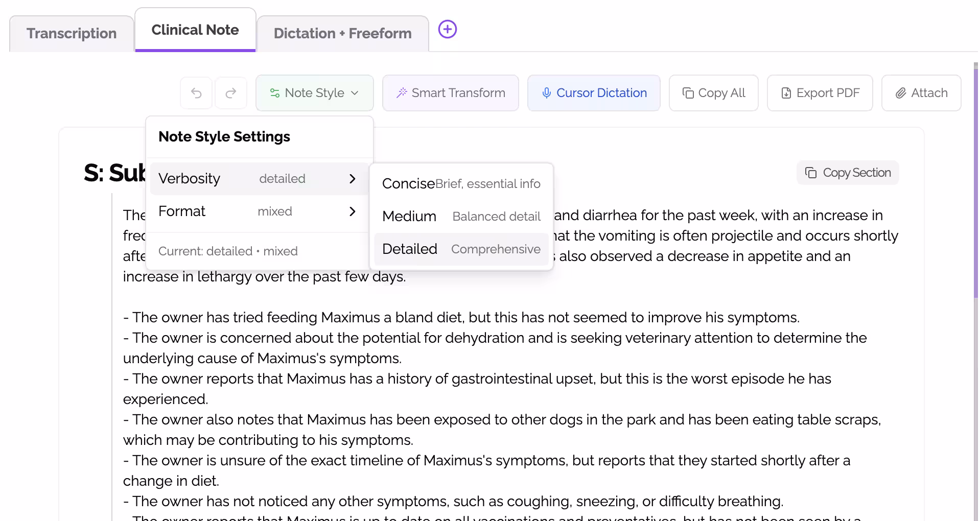Click the purple plus icon to add tab
This screenshot has height=521, width=980.
(447, 29)
